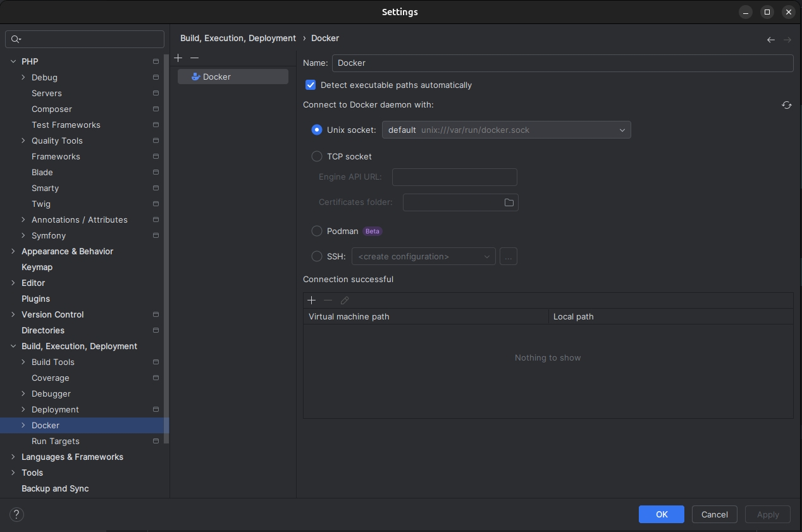Click the add Docker configuration plus icon
802x532 pixels.
(x=178, y=58)
